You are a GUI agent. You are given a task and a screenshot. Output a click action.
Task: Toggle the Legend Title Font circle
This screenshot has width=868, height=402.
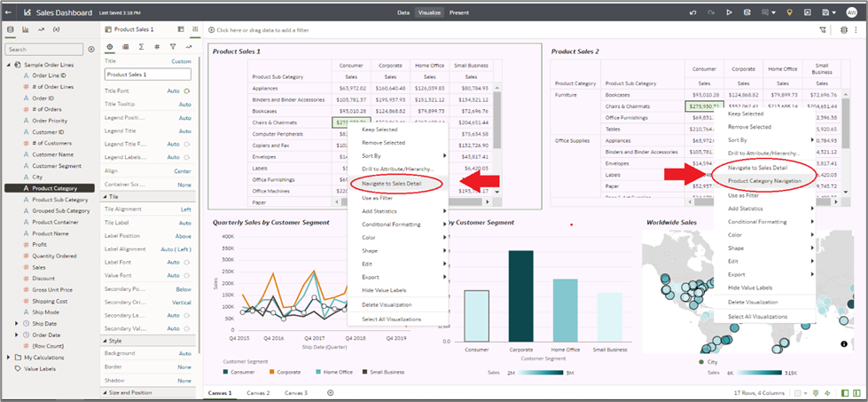click(x=186, y=144)
